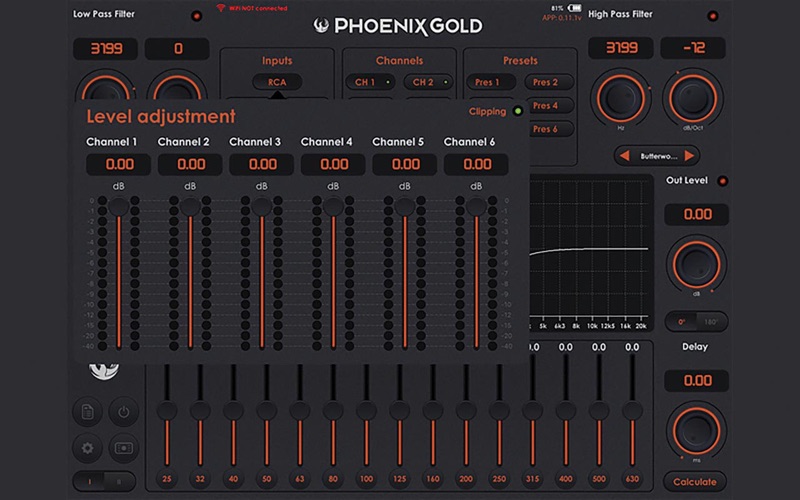Open the Butterworth filter type selector
Image resolution: width=800 pixels, height=500 pixels.
pyautogui.click(x=657, y=156)
